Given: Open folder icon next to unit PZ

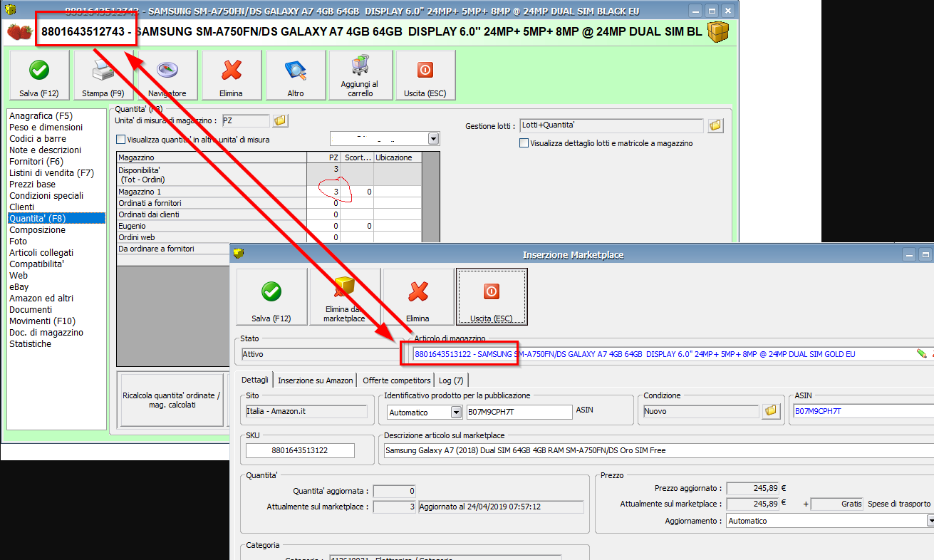Looking at the screenshot, I should point(281,121).
